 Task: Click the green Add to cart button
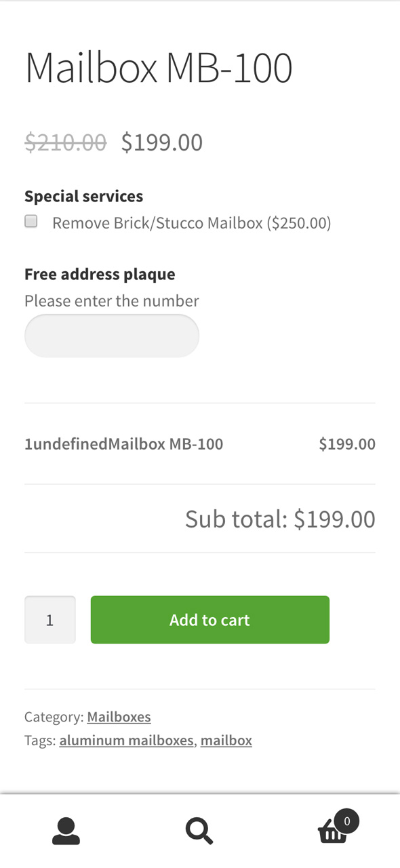coord(210,620)
